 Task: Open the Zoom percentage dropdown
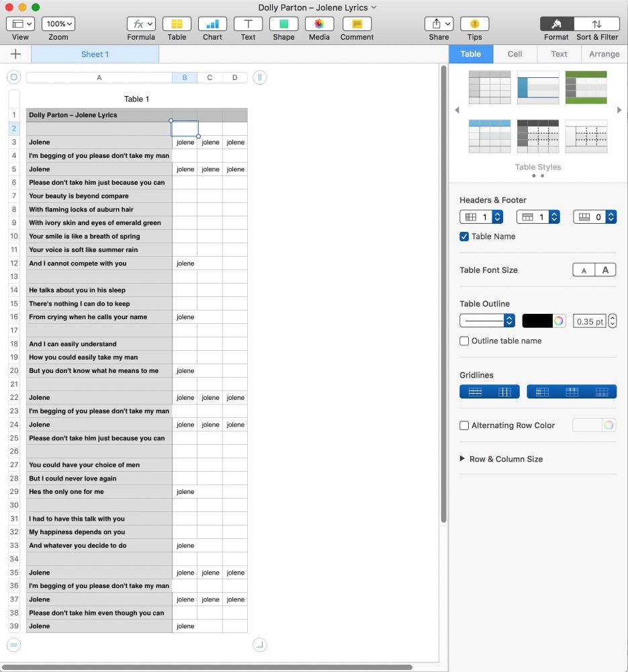pyautogui.click(x=58, y=24)
